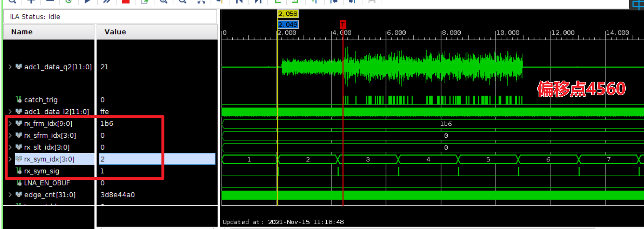Click the bit signal icon beside LNA_EN_OBUF
Viewport: 644px width, 229px height.
tap(19, 183)
